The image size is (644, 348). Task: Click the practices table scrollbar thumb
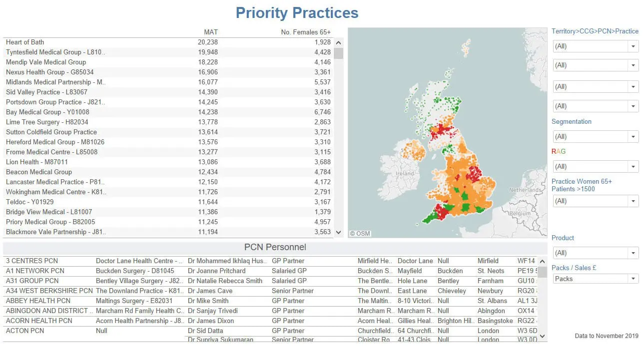[339, 53]
